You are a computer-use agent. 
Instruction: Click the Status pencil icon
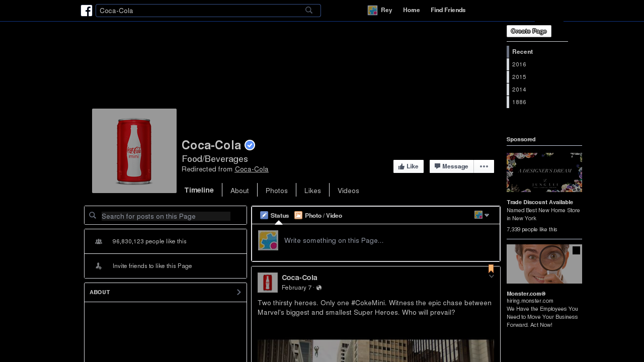click(x=264, y=215)
